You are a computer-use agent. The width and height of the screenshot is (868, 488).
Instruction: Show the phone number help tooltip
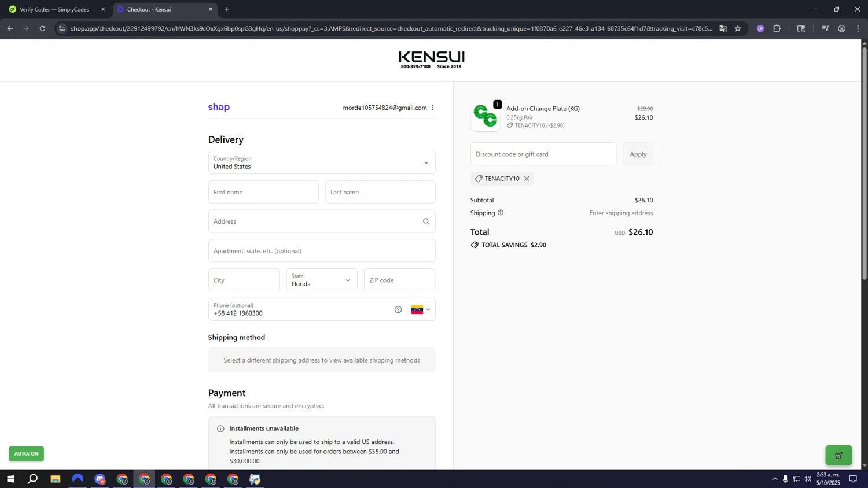point(398,309)
